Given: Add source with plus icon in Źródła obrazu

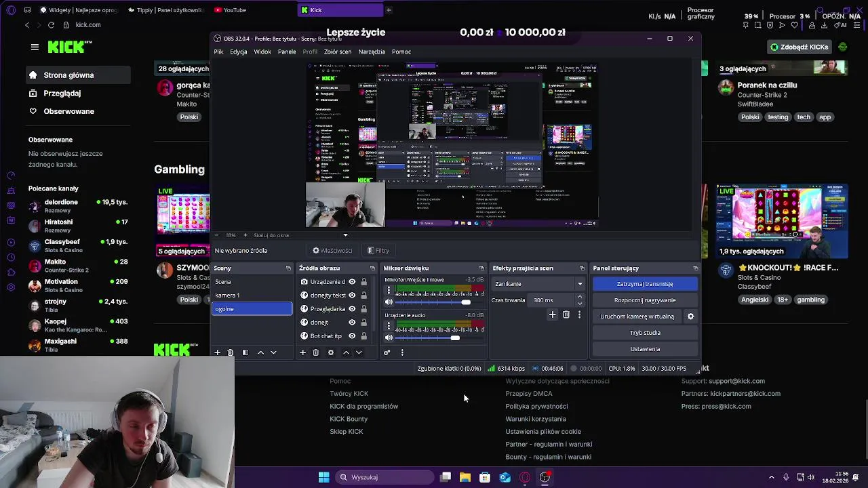Looking at the screenshot, I should pyautogui.click(x=303, y=352).
